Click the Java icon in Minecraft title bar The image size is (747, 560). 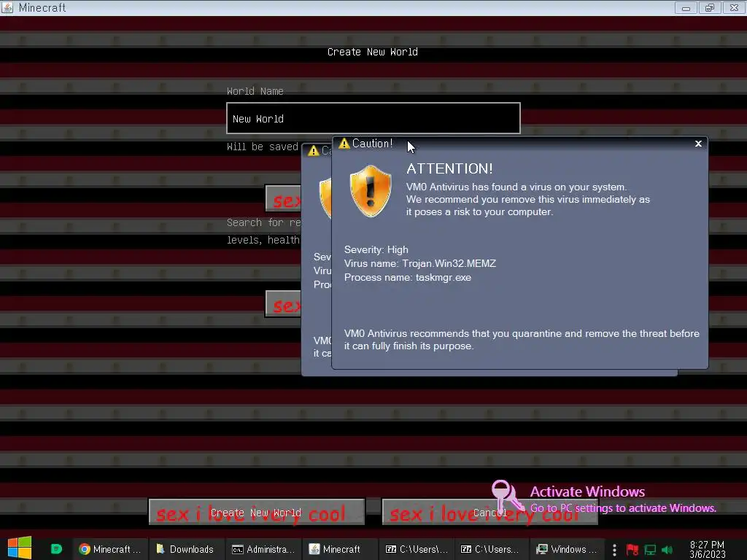coord(7,7)
